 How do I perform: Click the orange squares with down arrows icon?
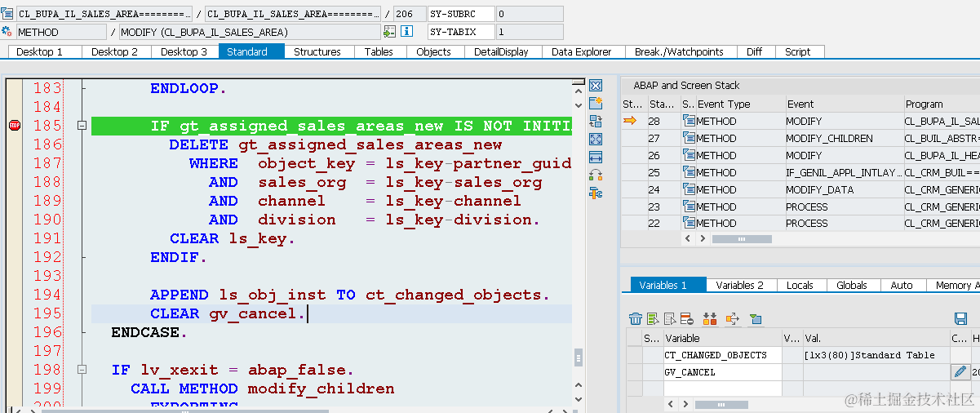[x=709, y=318]
